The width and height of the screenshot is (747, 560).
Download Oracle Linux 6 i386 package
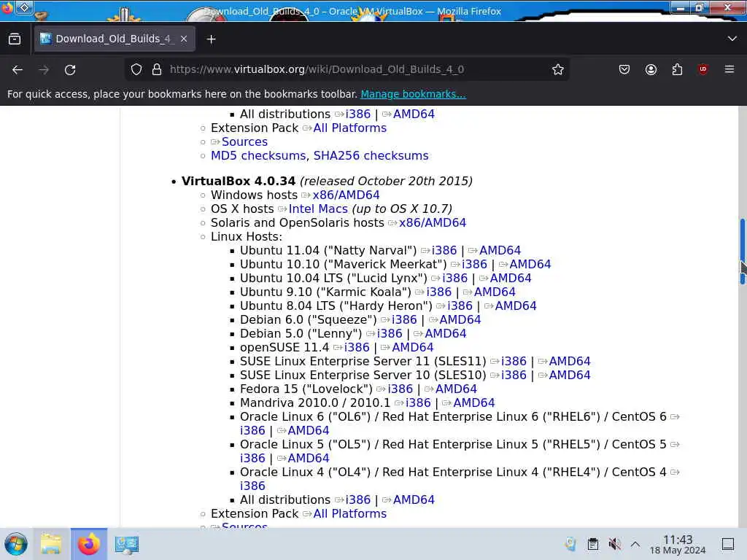coord(252,430)
